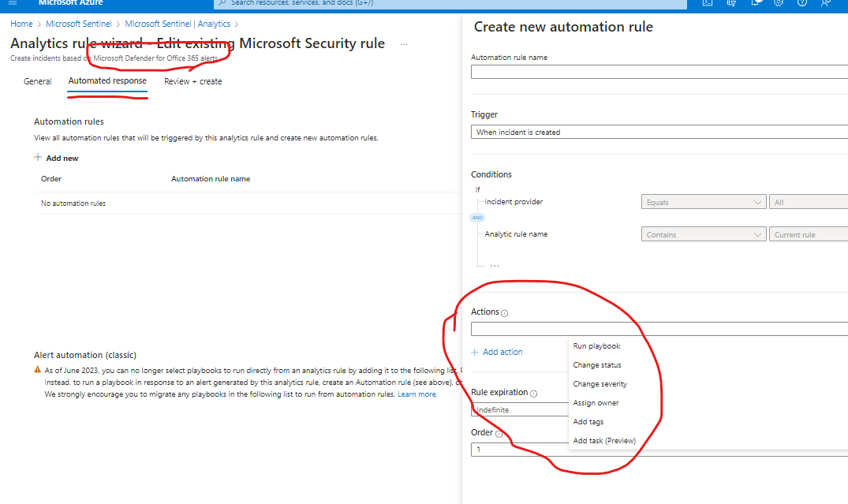Image resolution: width=848 pixels, height=504 pixels.
Task: Click the Analytic rule name condition label
Action: (x=516, y=234)
